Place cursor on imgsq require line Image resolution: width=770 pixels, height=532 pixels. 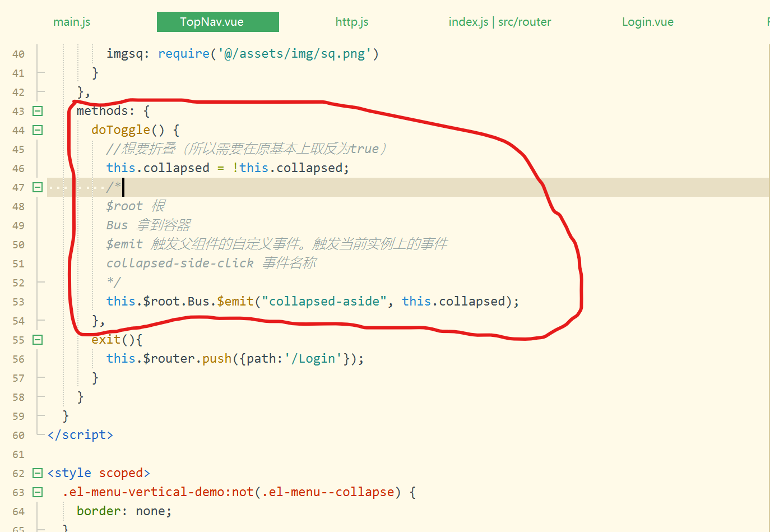pyautogui.click(x=243, y=54)
